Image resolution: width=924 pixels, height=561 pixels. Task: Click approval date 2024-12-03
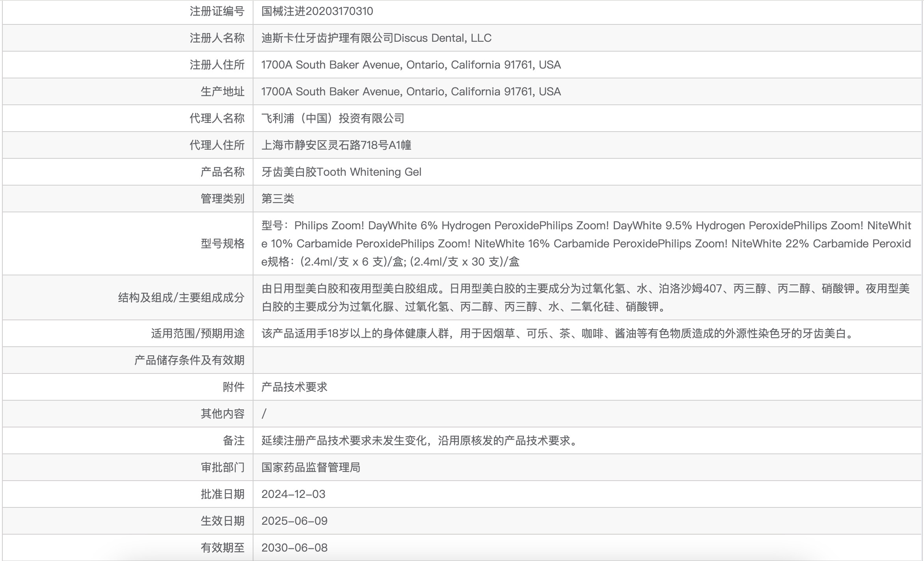click(x=293, y=494)
